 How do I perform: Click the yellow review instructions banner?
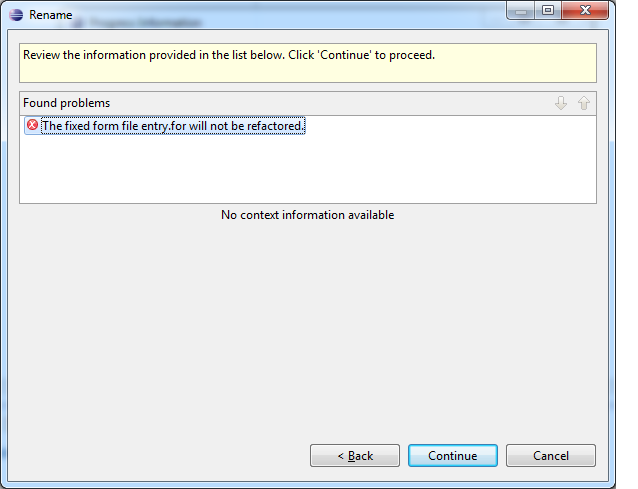pos(308,63)
